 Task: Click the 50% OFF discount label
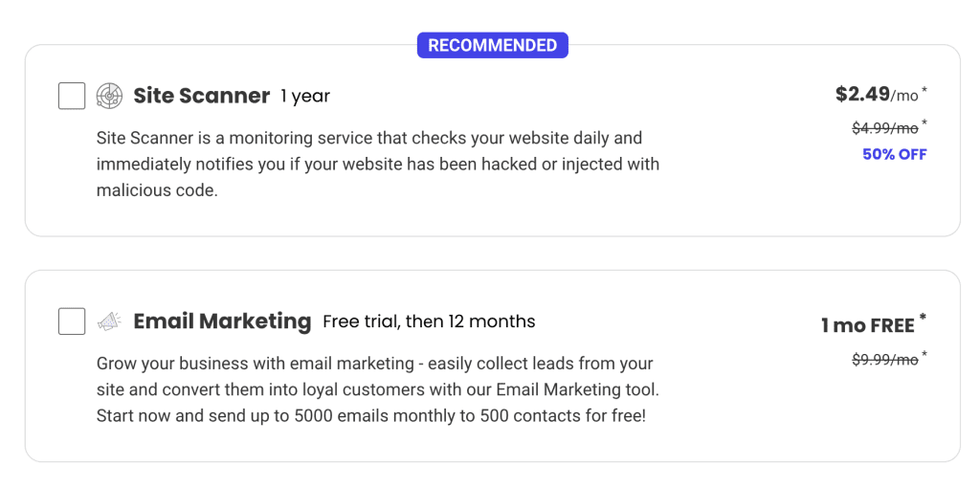tap(894, 154)
